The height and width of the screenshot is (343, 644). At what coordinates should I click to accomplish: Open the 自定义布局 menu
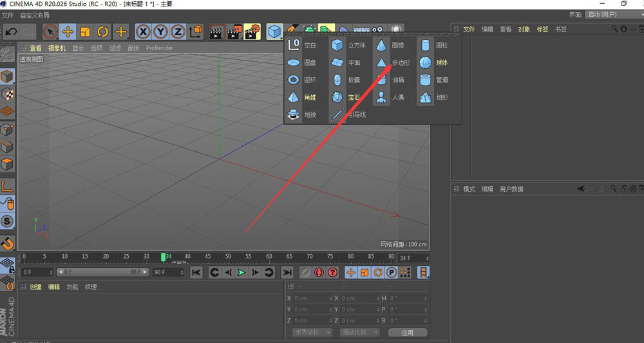coord(35,15)
